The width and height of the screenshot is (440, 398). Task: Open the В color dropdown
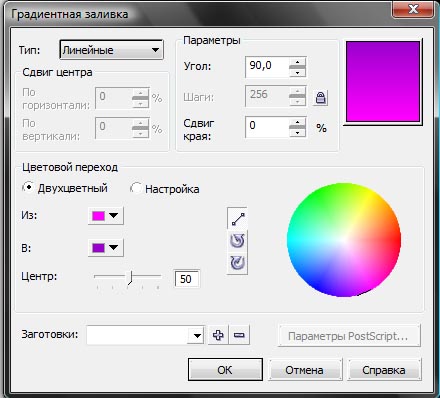[x=106, y=248]
